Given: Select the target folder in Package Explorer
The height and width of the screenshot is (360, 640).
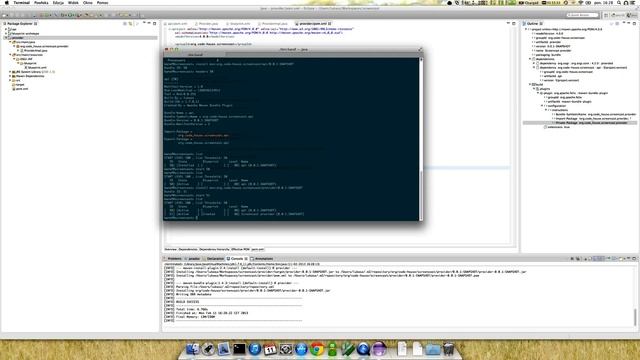Looking at the screenshot, I should click(19, 84).
